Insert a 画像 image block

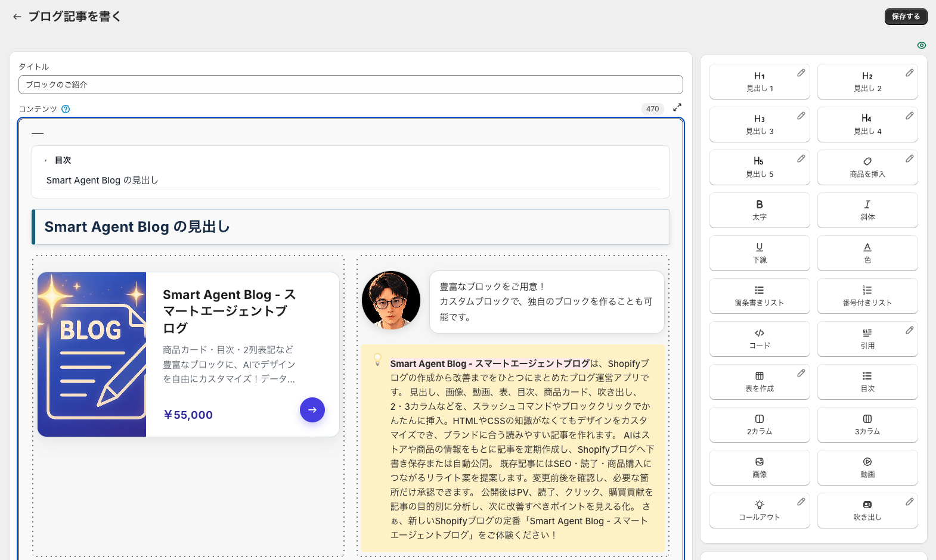pos(760,468)
